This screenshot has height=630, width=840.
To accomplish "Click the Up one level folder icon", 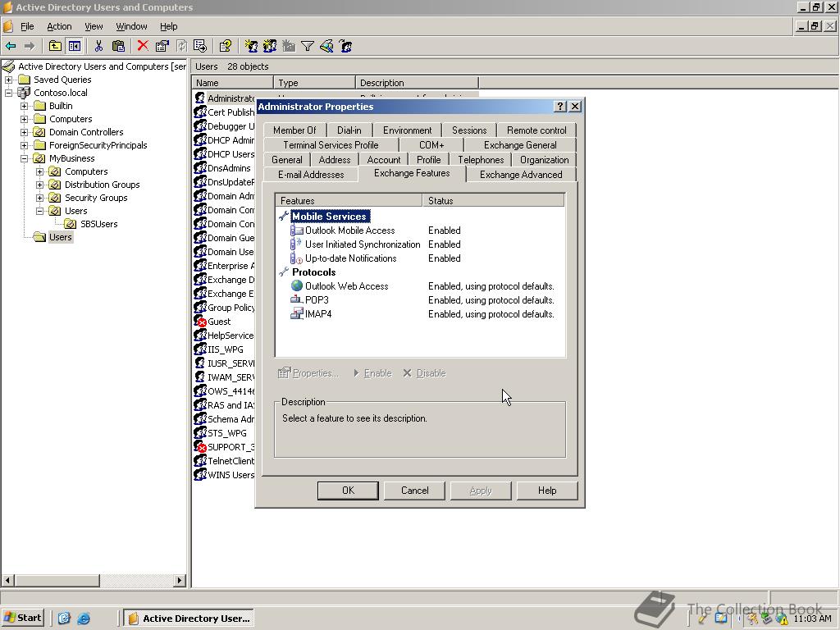I will pos(55,46).
